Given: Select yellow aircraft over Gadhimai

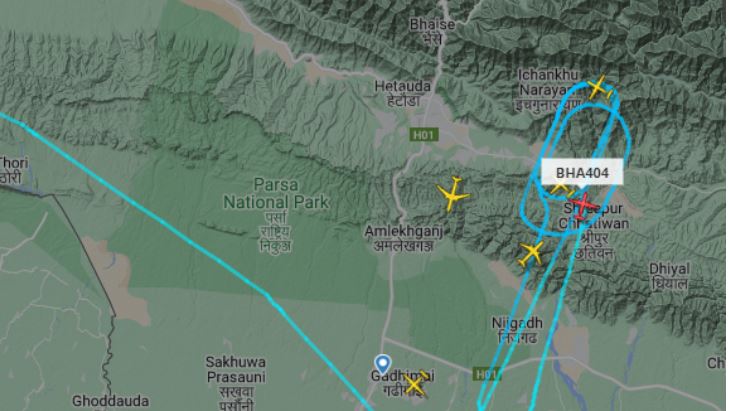Looking at the screenshot, I should [414, 384].
